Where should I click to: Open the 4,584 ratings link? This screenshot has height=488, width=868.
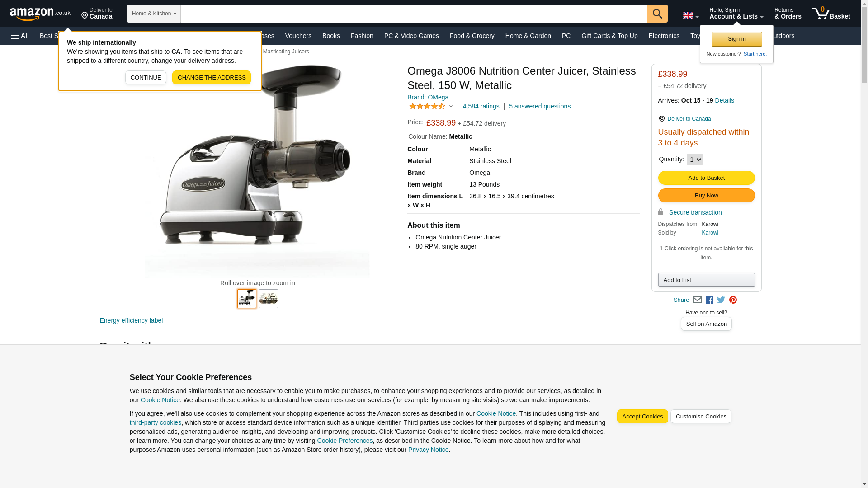pos(481,107)
